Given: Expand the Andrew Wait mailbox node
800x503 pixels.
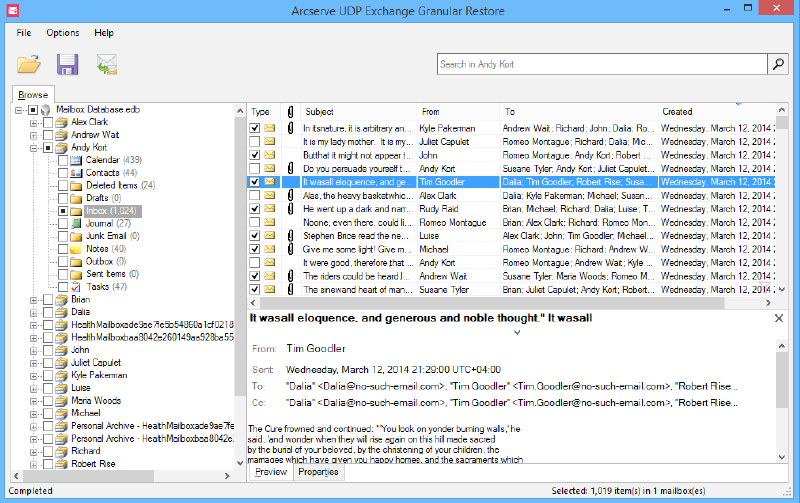Looking at the screenshot, I should coord(34,136).
